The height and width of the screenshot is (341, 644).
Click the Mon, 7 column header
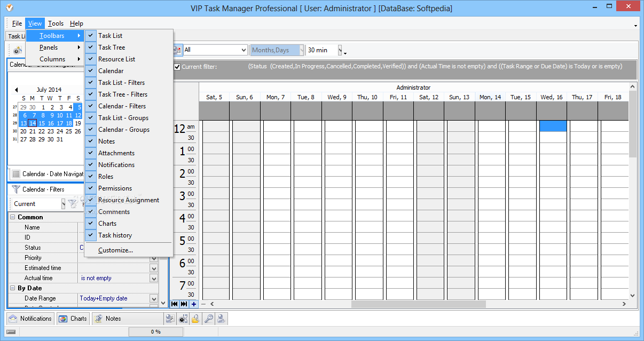pyautogui.click(x=276, y=97)
